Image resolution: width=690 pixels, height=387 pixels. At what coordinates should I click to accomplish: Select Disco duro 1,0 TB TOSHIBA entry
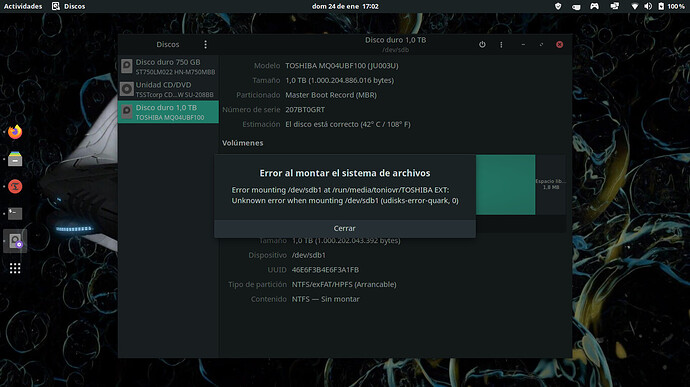click(x=168, y=112)
